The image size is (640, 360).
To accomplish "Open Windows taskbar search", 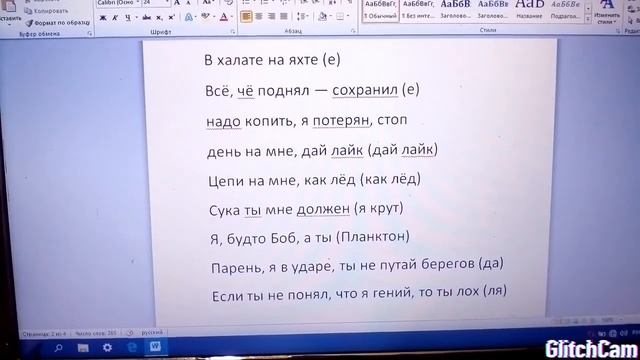I will click(58, 348).
